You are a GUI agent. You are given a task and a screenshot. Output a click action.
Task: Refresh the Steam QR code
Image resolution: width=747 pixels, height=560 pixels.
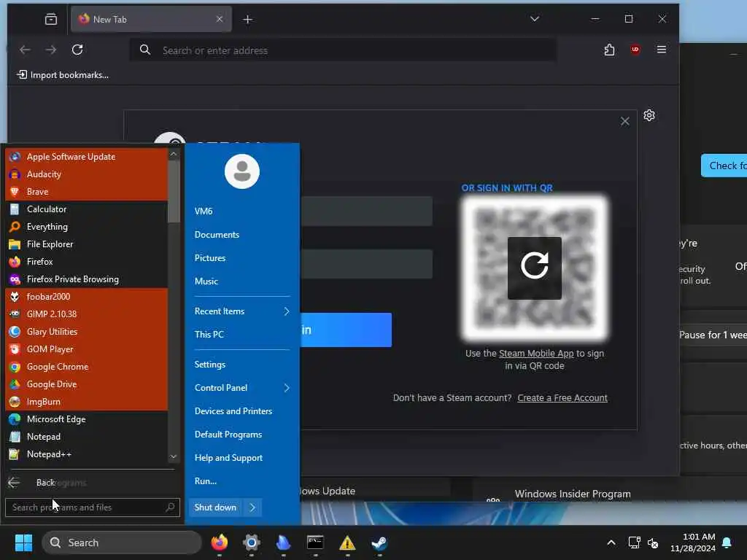click(x=535, y=268)
